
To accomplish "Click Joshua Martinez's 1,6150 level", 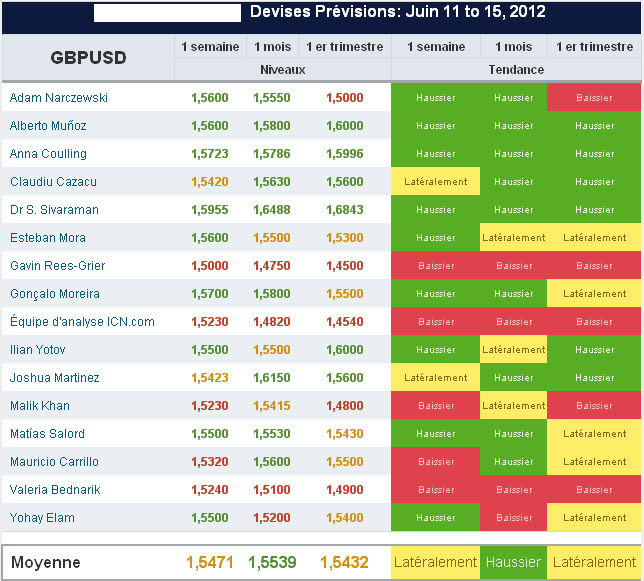I will point(272,378).
